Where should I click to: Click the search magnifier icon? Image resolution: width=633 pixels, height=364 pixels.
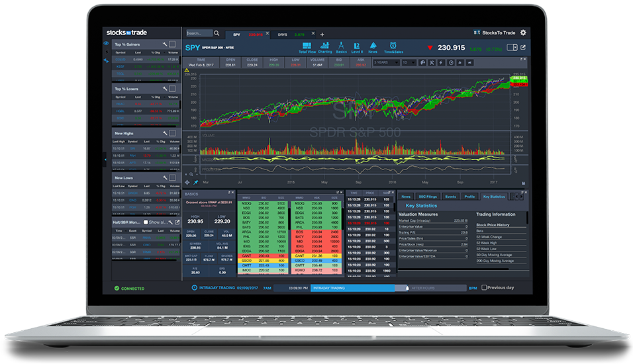click(217, 33)
